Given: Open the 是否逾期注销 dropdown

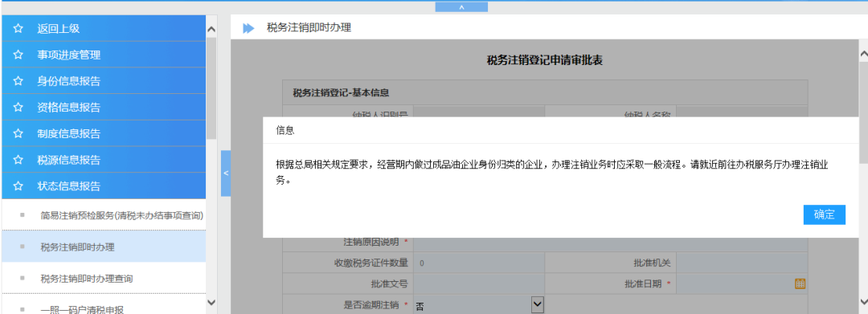Looking at the screenshot, I should (479, 304).
